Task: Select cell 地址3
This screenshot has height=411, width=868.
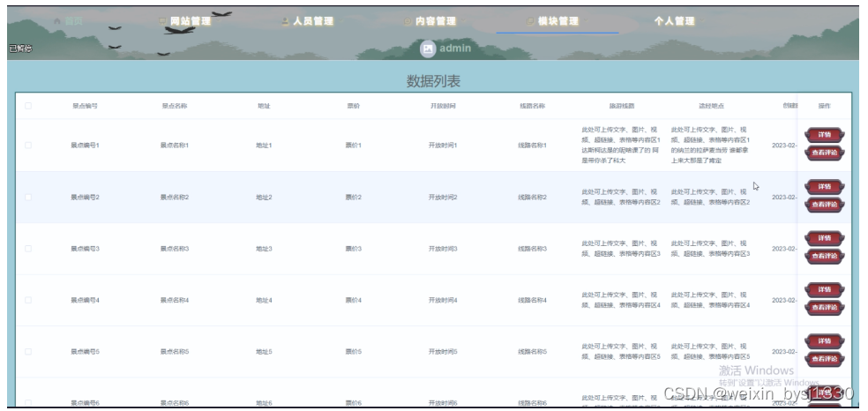Action: 264,249
